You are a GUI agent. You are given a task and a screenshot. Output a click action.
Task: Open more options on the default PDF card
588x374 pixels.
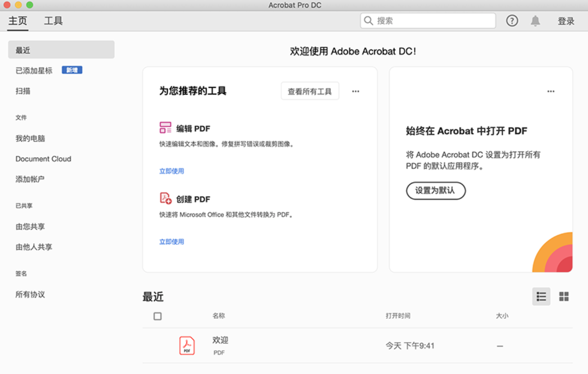pos(551,91)
